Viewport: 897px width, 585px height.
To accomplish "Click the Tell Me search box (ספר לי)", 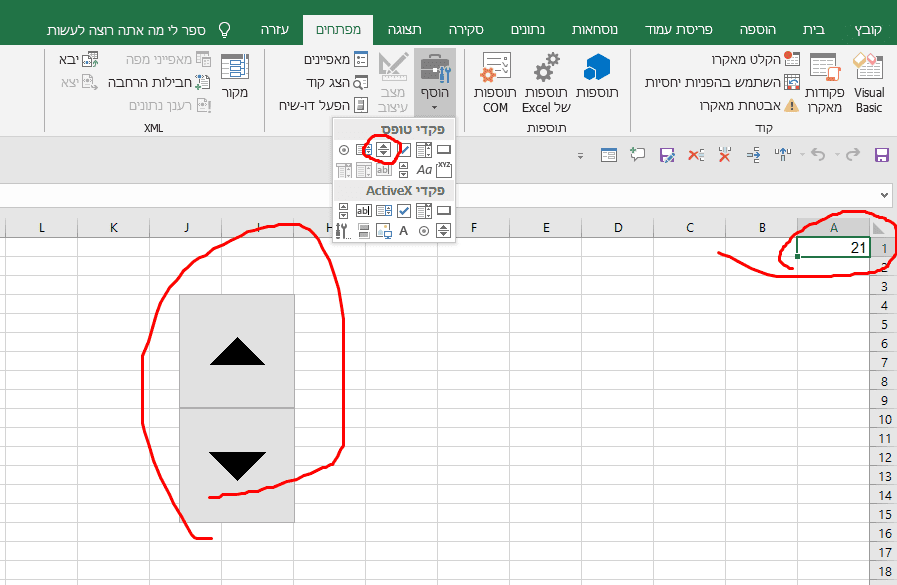I will (x=139, y=30).
